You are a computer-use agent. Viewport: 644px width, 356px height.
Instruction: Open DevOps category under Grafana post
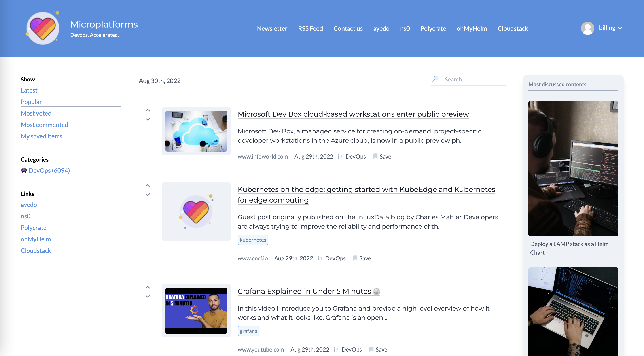pyautogui.click(x=352, y=350)
